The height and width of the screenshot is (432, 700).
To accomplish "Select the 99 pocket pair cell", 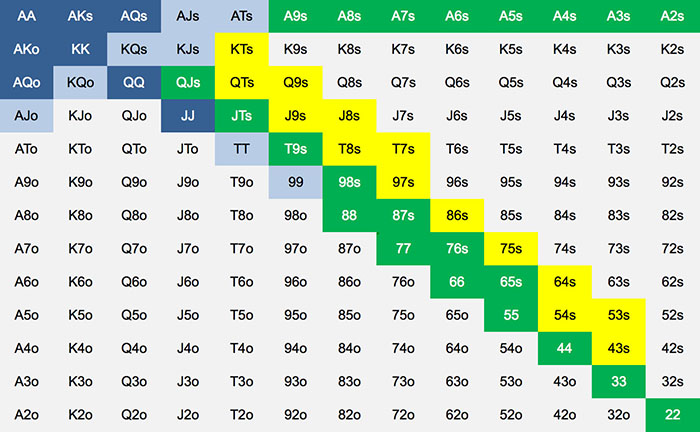I will point(296,182).
